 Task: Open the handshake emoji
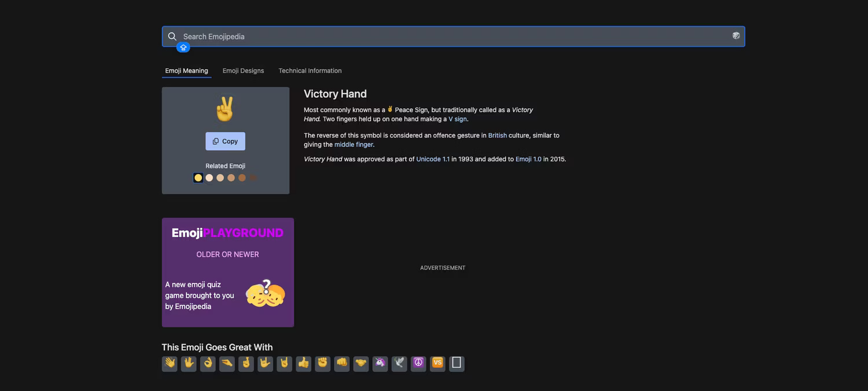pyautogui.click(x=361, y=363)
